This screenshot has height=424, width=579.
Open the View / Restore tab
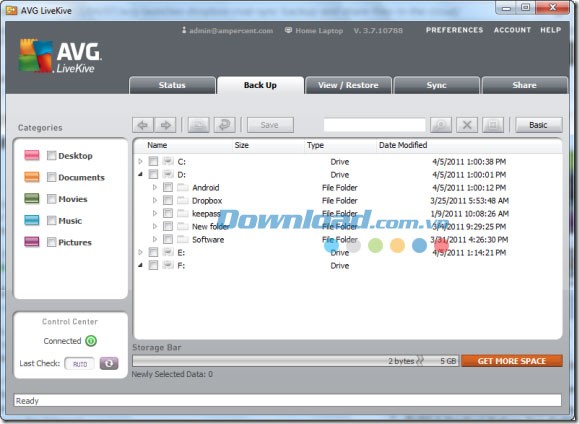pos(348,85)
